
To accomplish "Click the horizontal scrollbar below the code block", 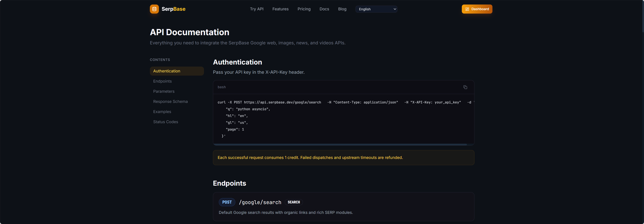I will tap(340, 144).
